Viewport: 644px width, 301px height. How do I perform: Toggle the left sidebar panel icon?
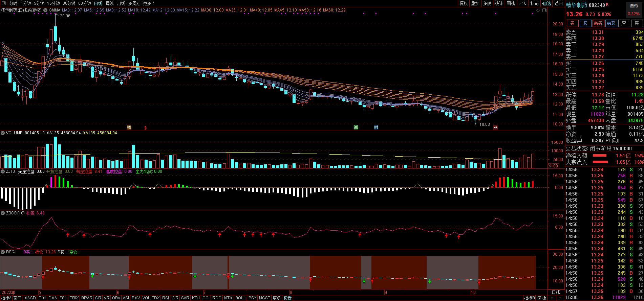(x=3, y=3)
